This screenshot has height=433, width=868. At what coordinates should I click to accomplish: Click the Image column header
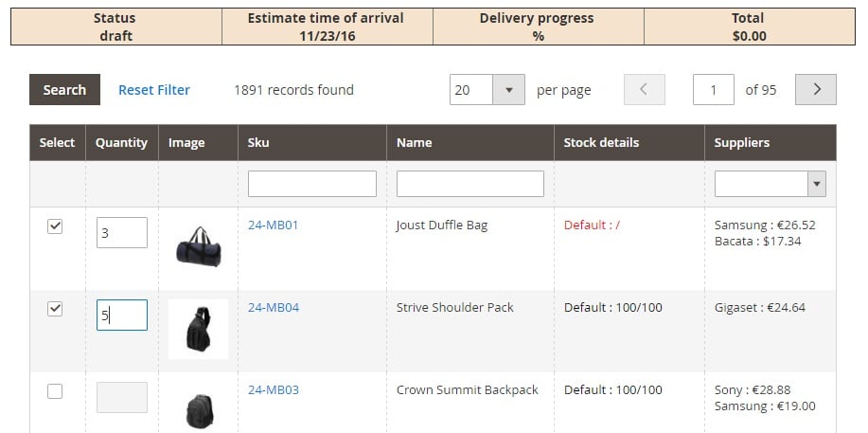[x=198, y=142]
